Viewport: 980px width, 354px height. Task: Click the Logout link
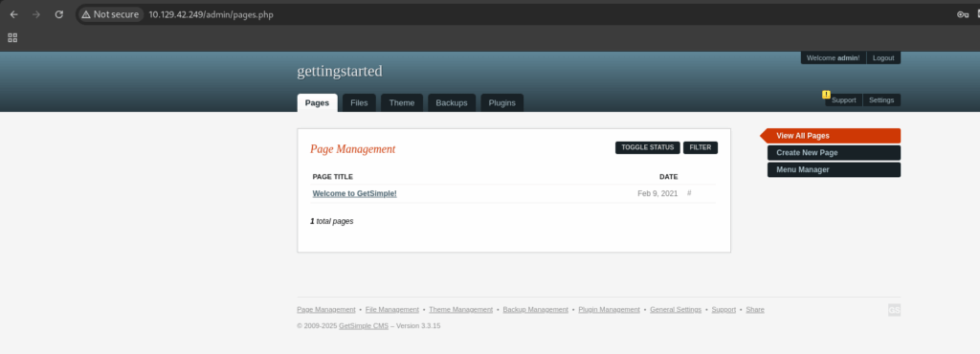click(x=883, y=57)
